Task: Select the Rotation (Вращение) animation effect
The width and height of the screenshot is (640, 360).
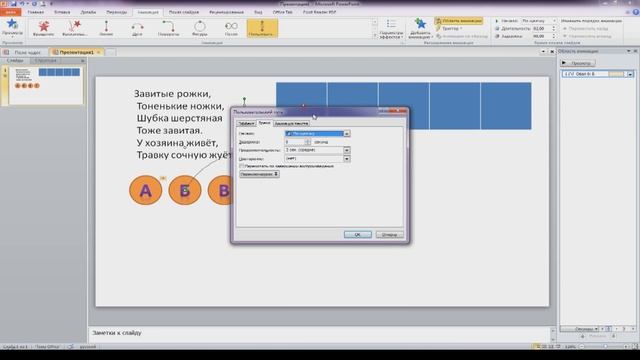Action: (x=43, y=29)
